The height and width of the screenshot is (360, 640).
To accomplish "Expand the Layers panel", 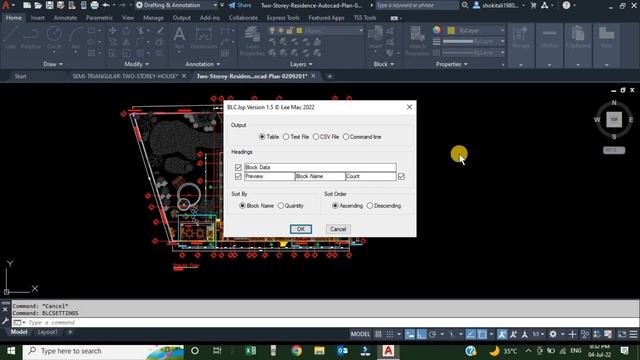I will click(x=301, y=64).
